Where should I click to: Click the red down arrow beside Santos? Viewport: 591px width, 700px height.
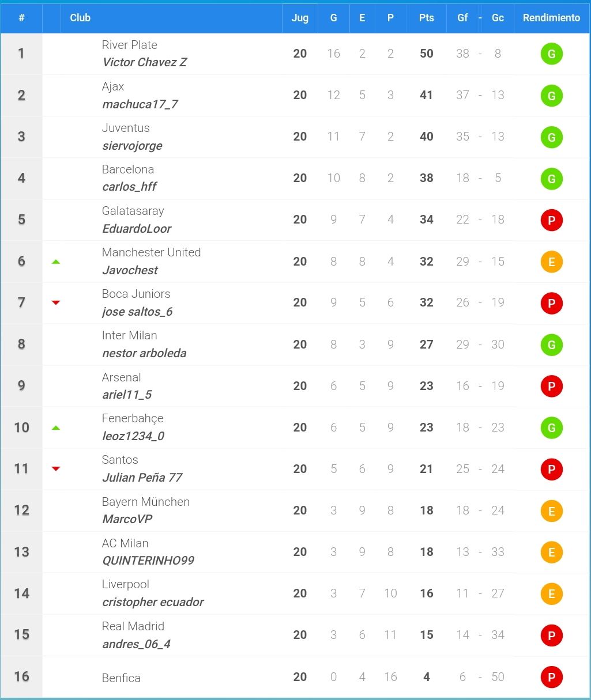(x=56, y=469)
